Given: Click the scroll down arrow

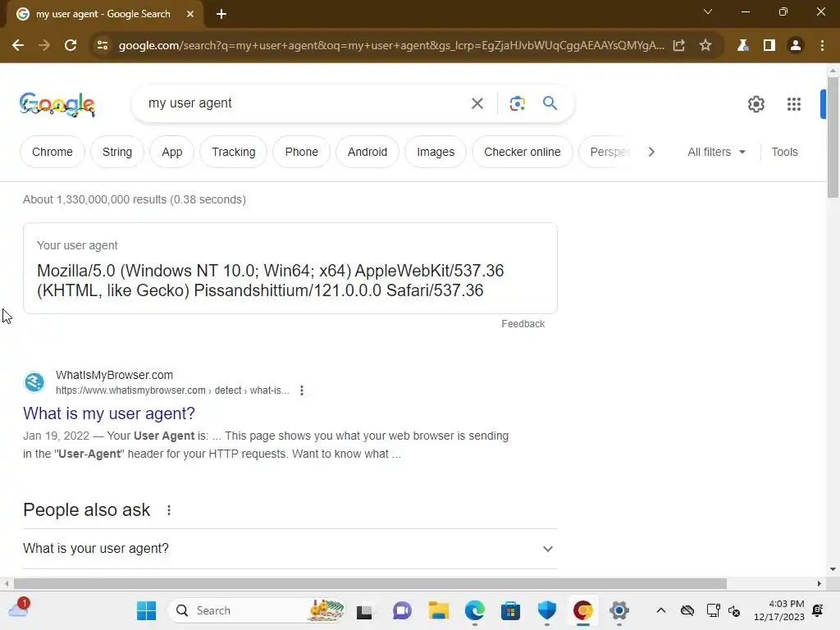Looking at the screenshot, I should (x=833, y=569).
